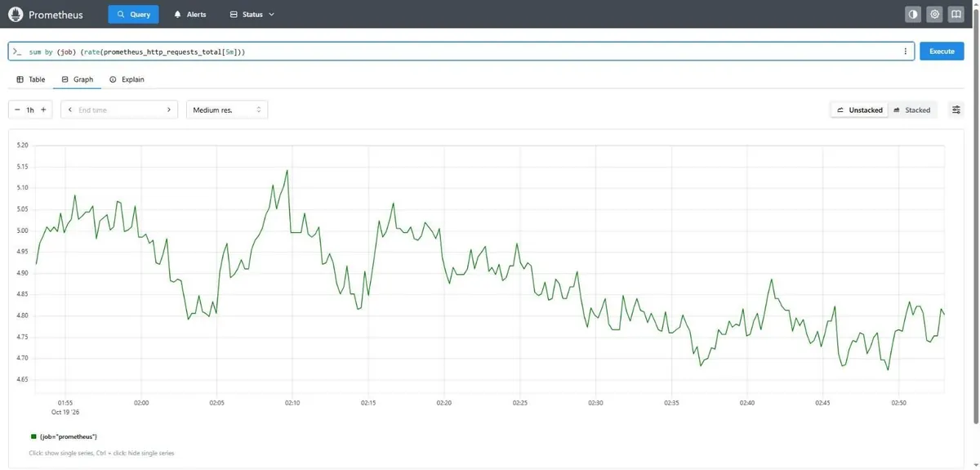Open the settings gear icon
The width and height of the screenshot is (980, 470).
[934, 14]
